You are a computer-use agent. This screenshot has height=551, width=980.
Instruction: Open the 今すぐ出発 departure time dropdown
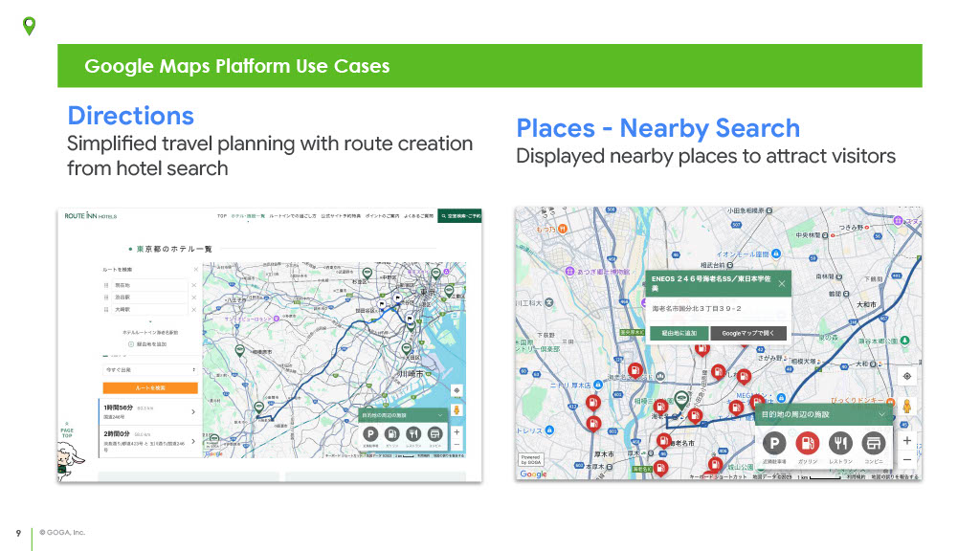[150, 370]
